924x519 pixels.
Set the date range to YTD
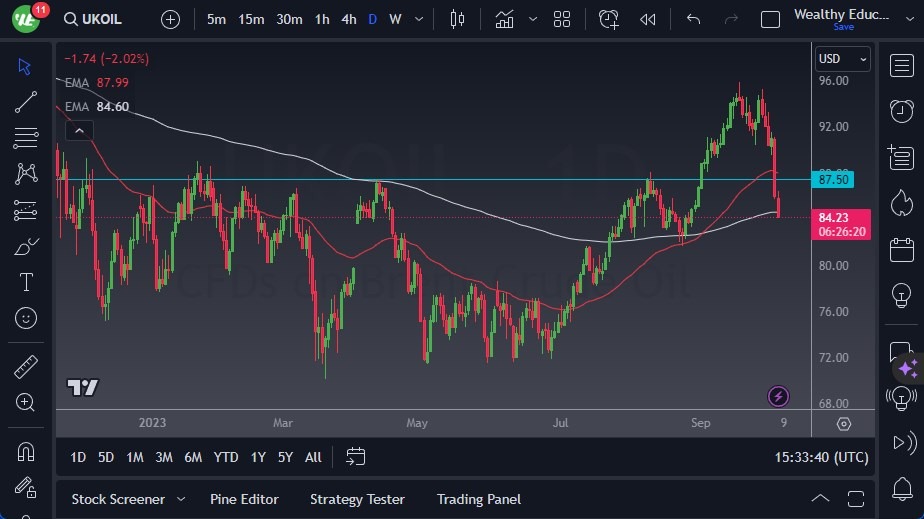pos(226,457)
